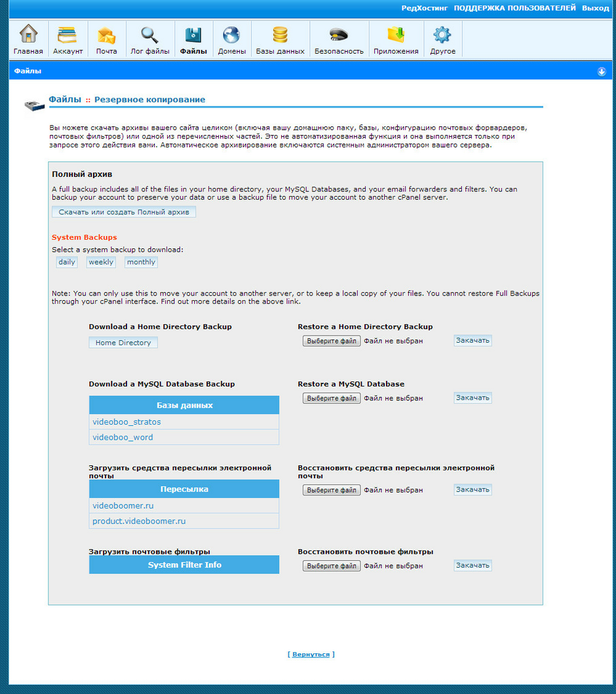Click the Базы данных table header
Viewport: 616px width, 694px height.
[184, 405]
